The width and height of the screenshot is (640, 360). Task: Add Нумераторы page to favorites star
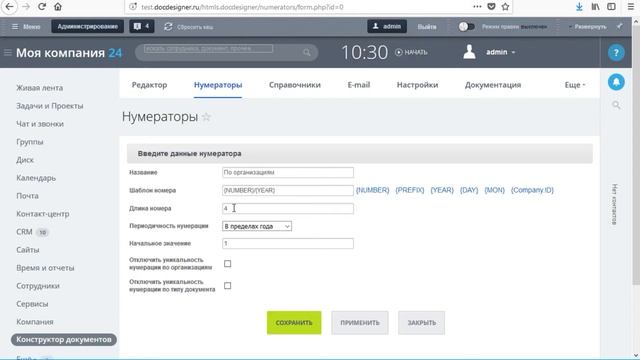click(x=207, y=118)
